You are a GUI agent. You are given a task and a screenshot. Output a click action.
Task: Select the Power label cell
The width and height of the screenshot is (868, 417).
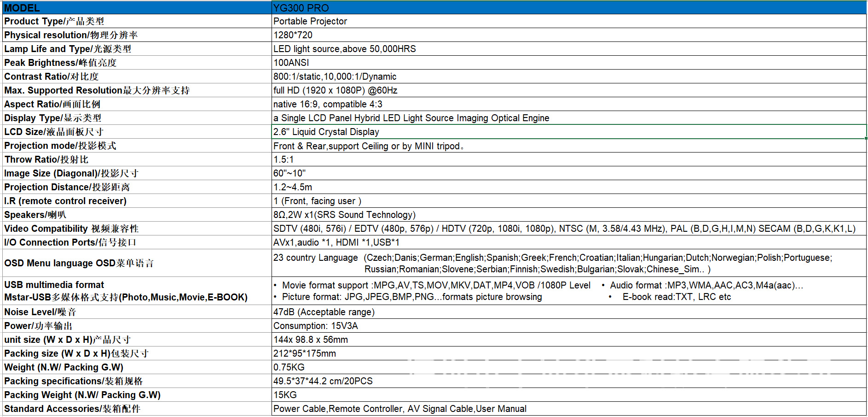coord(137,326)
